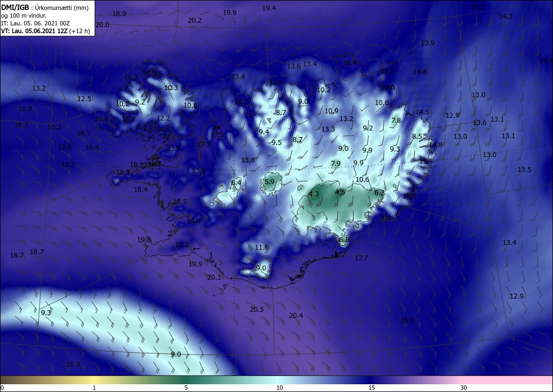Click the color scale label 5
Viewport: 553px width, 392px height.
[186, 388]
